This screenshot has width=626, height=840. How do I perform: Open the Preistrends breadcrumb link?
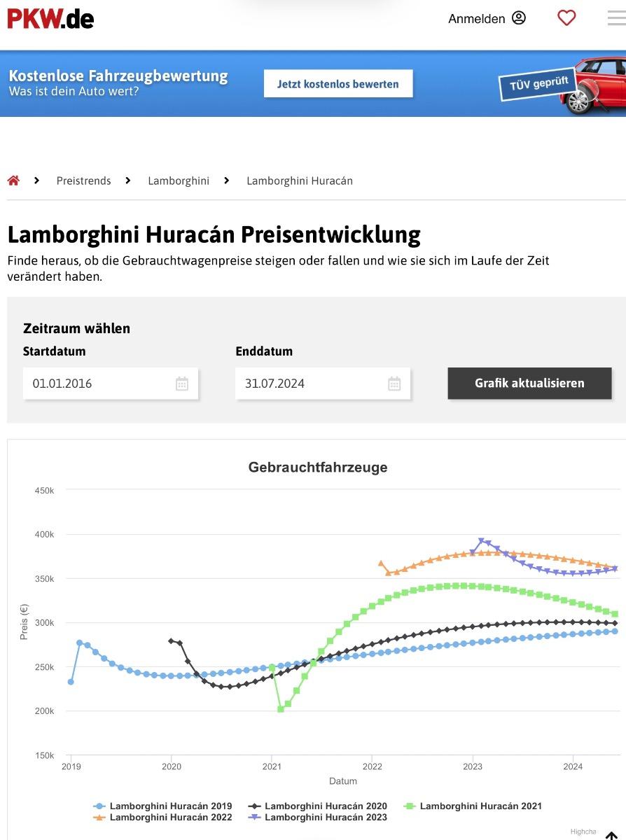coord(84,181)
